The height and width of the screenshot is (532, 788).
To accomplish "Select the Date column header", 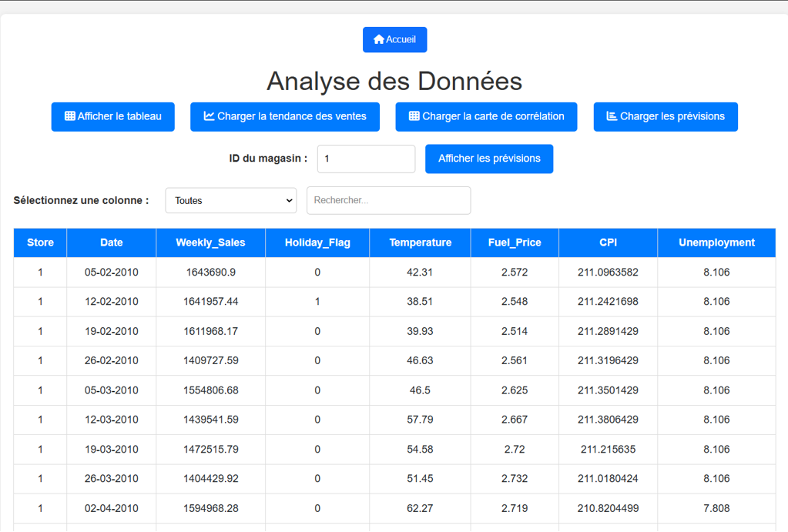I will pyautogui.click(x=112, y=243).
